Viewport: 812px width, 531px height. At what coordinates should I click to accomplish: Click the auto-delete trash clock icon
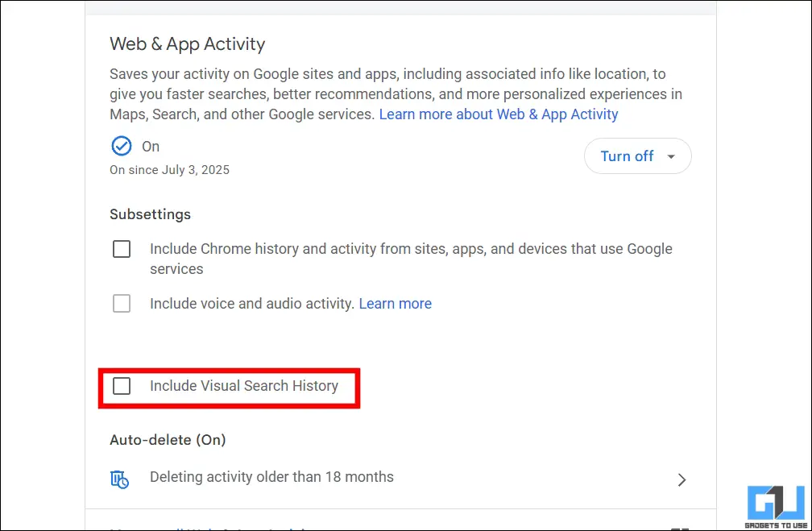[x=120, y=479]
